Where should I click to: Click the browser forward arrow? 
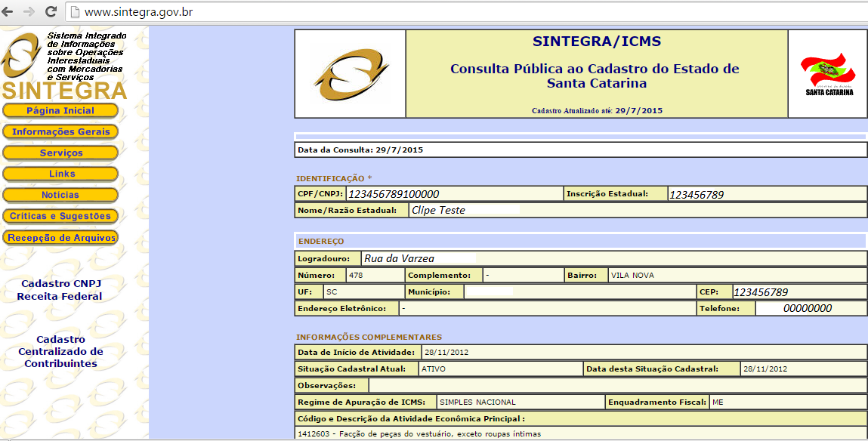point(29,11)
